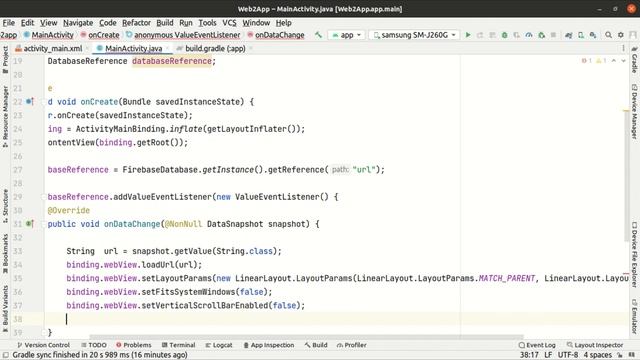Viewport: 640px width, 360px height.
Task: Collapse onDataChange fold at line 31
Action: 43,224
